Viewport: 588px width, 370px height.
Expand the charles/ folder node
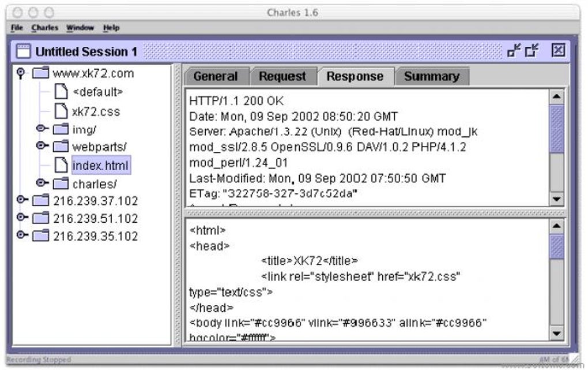pos(42,182)
